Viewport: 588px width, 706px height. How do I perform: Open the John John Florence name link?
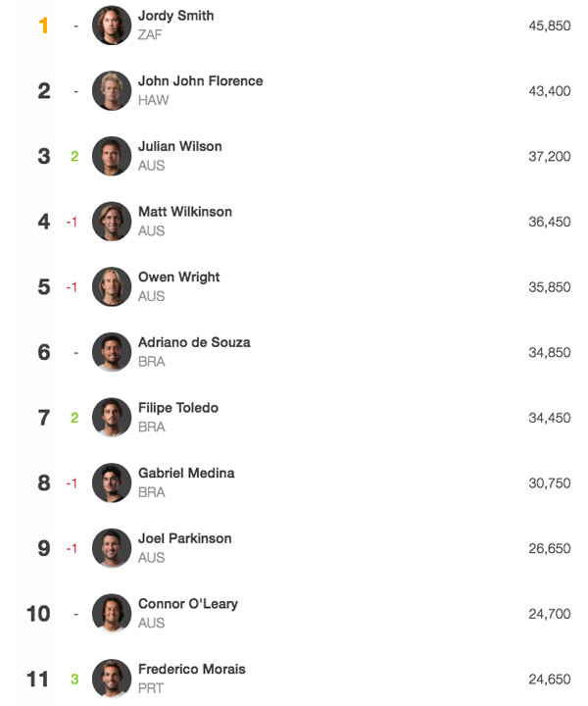pyautogui.click(x=201, y=81)
